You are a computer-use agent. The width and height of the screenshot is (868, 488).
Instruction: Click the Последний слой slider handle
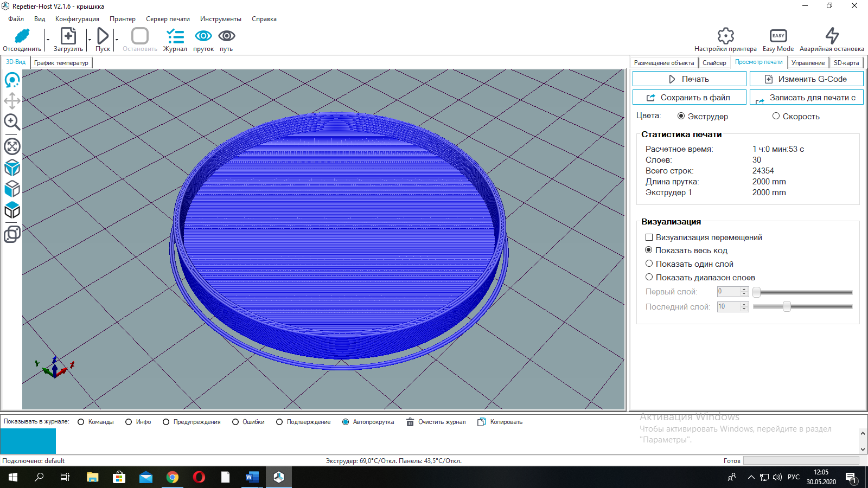coord(787,307)
